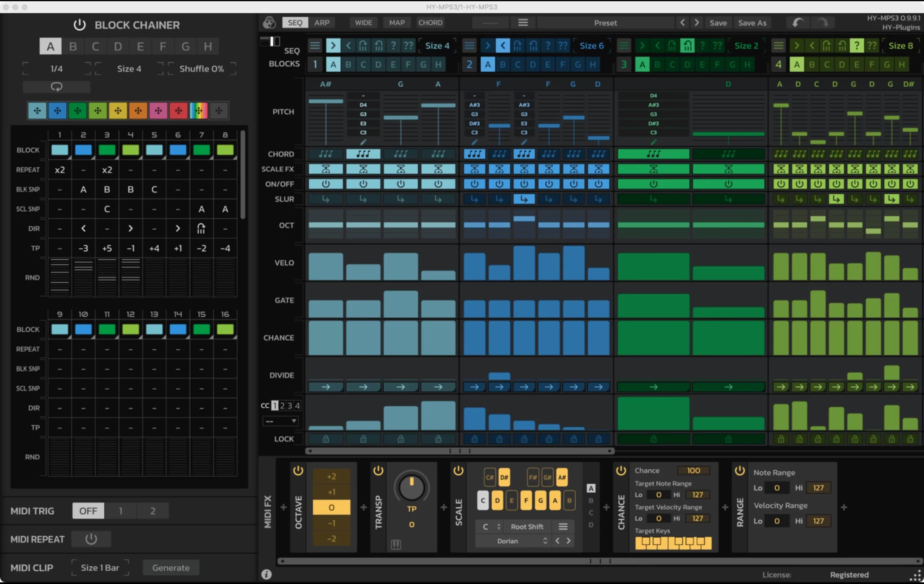This screenshot has height=584, width=924.
Task: Click the lock icon on the first step
Action: (326, 439)
